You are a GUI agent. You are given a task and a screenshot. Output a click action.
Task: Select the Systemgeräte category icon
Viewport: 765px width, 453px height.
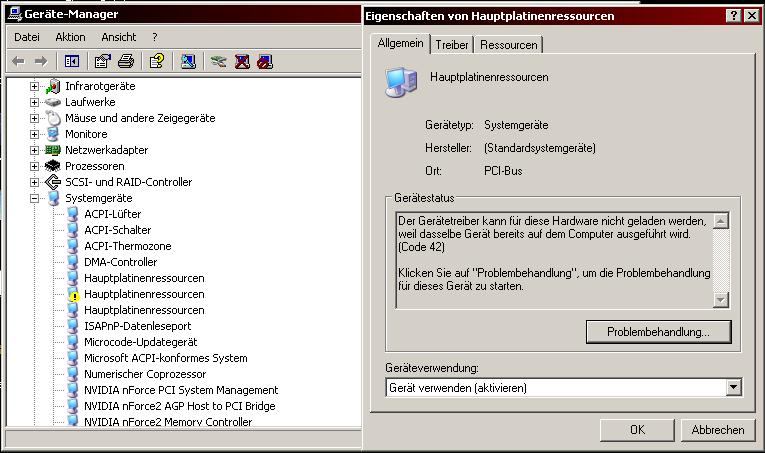tap(53, 198)
